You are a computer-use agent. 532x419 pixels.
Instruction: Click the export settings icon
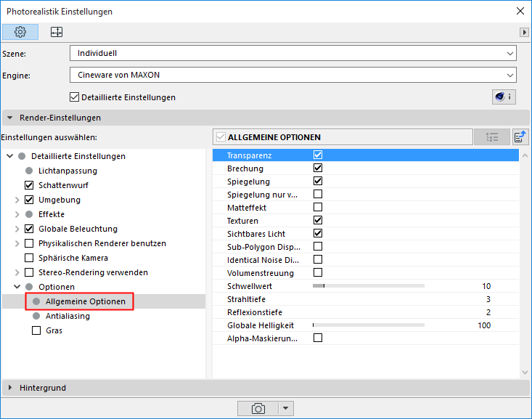pos(520,137)
